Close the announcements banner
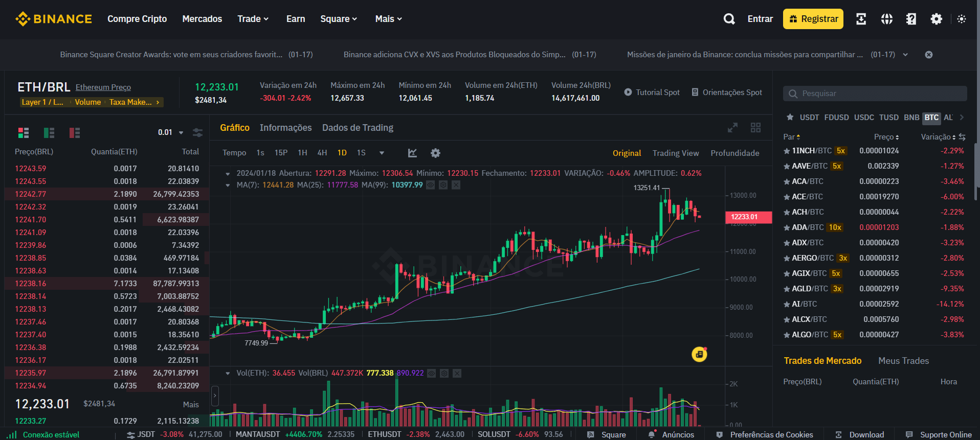980x440 pixels. (929, 55)
